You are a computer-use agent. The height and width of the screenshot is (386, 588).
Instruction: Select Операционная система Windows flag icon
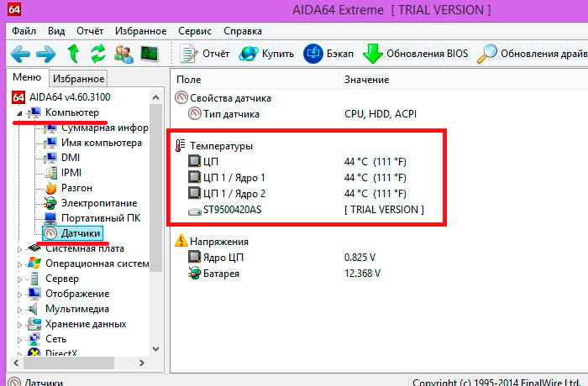(34, 263)
